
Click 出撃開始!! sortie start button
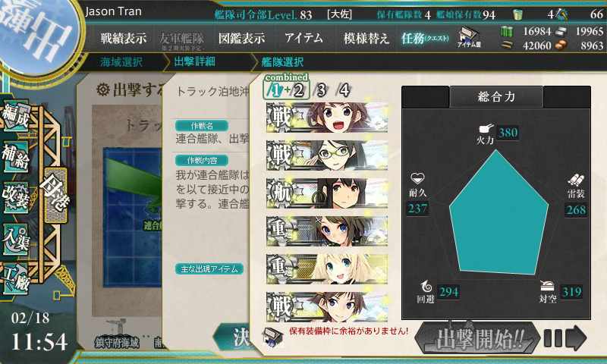pyautogui.click(x=477, y=338)
